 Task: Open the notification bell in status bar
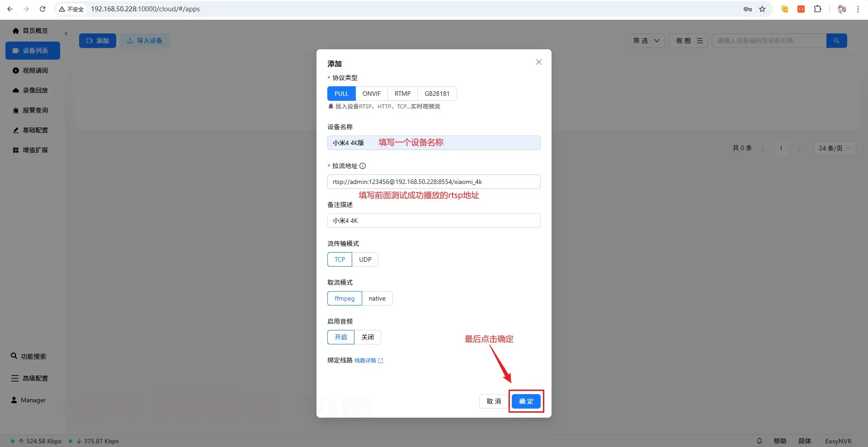coord(759,441)
